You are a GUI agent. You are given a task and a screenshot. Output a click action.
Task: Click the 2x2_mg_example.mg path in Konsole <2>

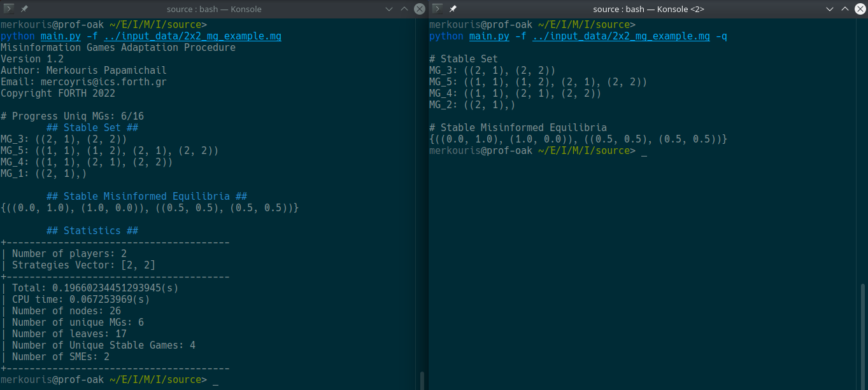click(x=621, y=36)
